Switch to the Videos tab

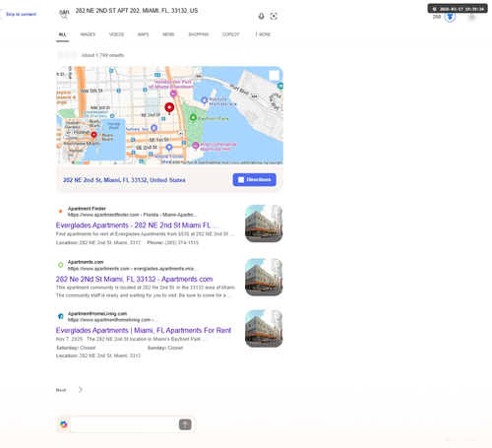(x=116, y=34)
